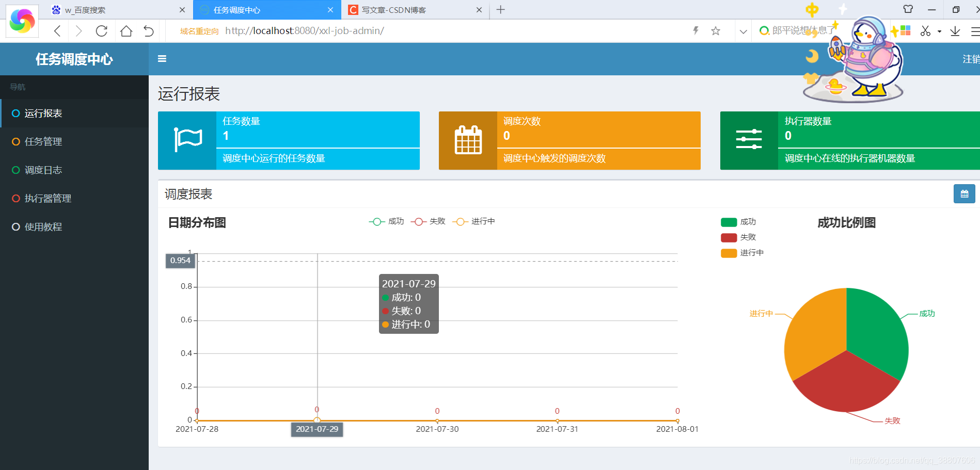The image size is (980, 470).
Task: Open the colorful extensions grid icon
Action: [x=905, y=30]
